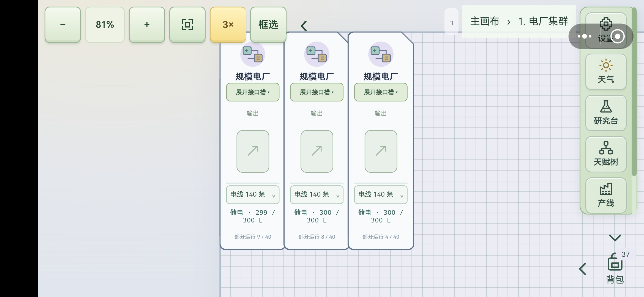This screenshot has width=644, height=297.
Task: Click the record circle in floating pill
Action: [x=618, y=36]
